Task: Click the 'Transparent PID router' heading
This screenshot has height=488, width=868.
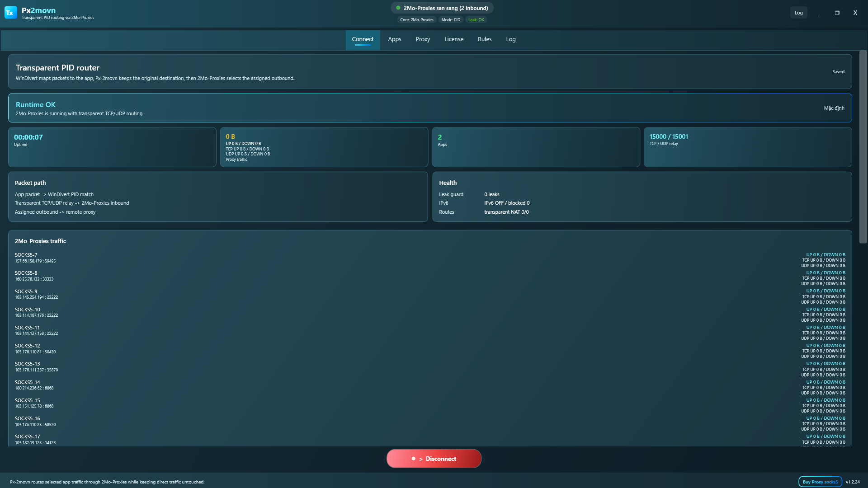Action: 57,68
